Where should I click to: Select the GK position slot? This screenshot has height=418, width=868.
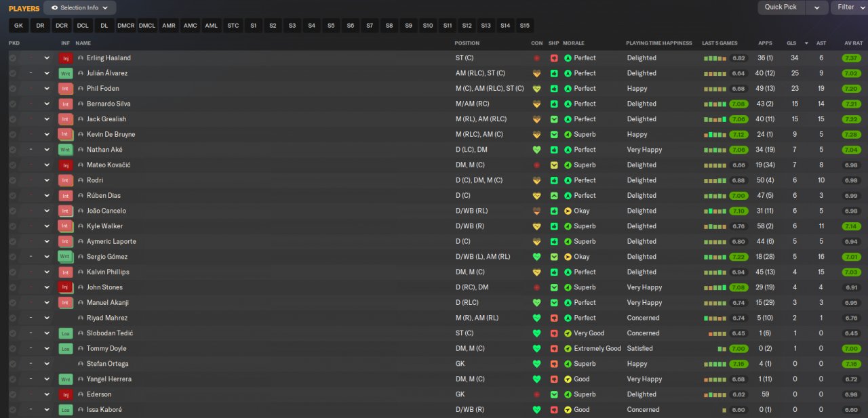(18, 26)
